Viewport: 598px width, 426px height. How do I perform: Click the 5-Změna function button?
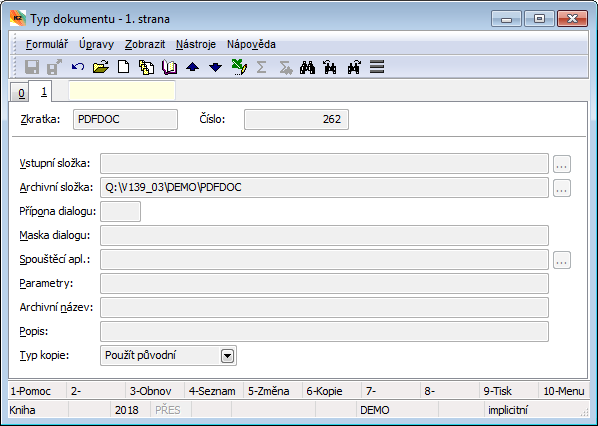tap(273, 391)
